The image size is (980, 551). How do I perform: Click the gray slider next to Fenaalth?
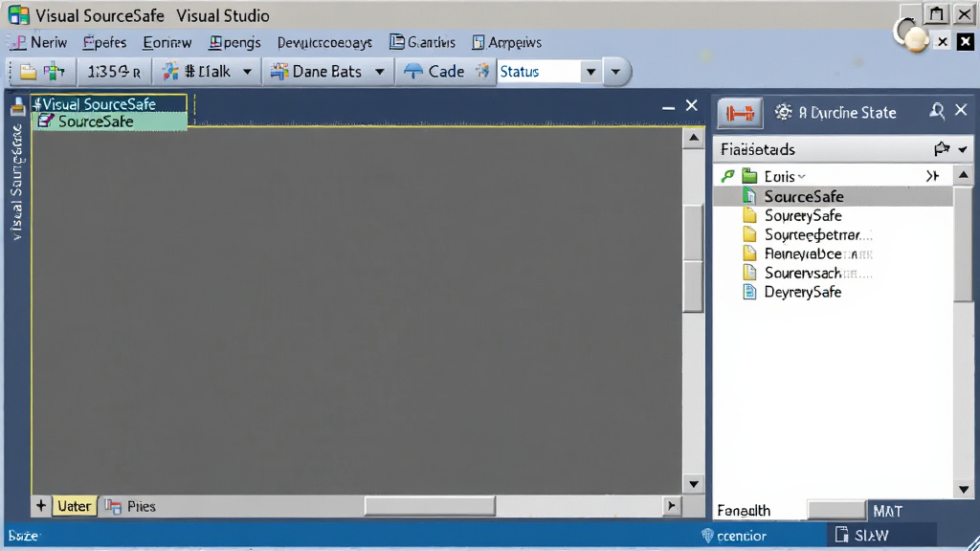point(836,511)
